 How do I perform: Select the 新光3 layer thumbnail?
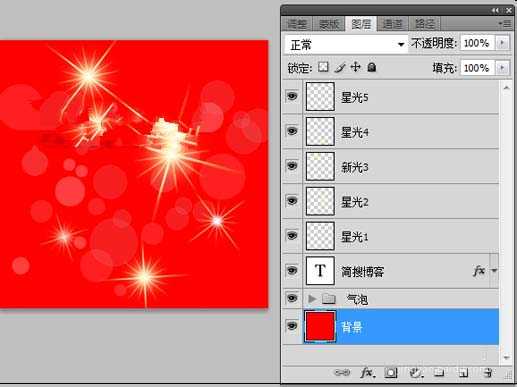320,166
